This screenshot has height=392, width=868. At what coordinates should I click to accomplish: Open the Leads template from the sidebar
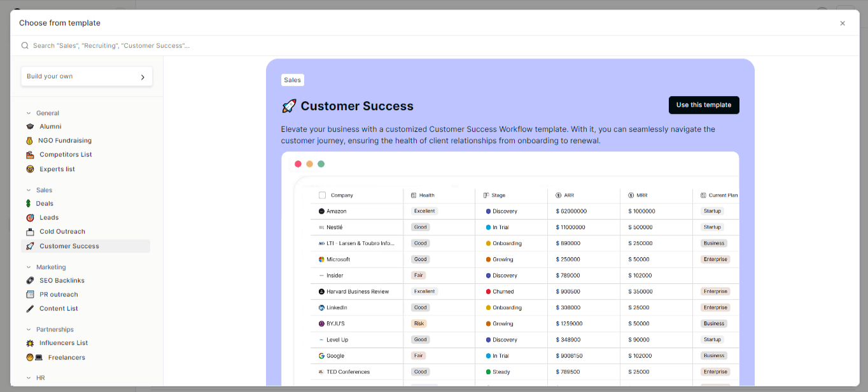pos(49,217)
